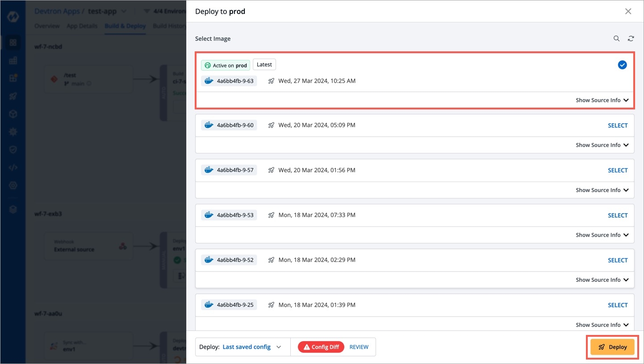Expand Show Source Info for 4a6bb4fb-9-60
The image size is (644, 364).
602,145
